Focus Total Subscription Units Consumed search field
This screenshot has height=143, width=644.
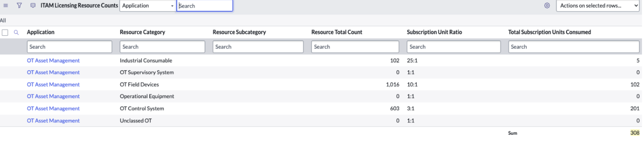click(x=574, y=47)
